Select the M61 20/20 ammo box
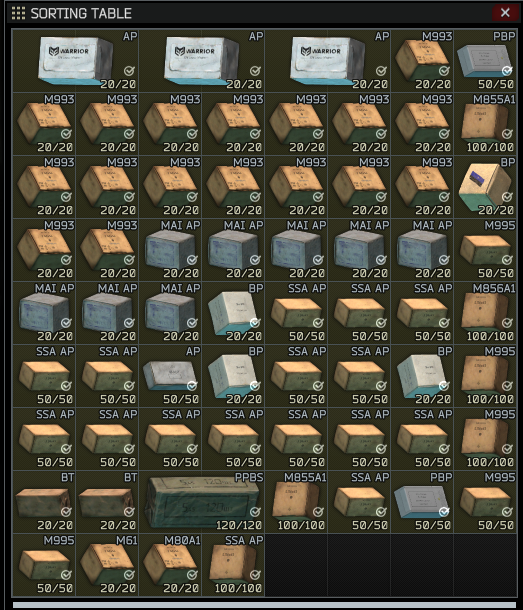The height and width of the screenshot is (610, 523). (x=107, y=565)
